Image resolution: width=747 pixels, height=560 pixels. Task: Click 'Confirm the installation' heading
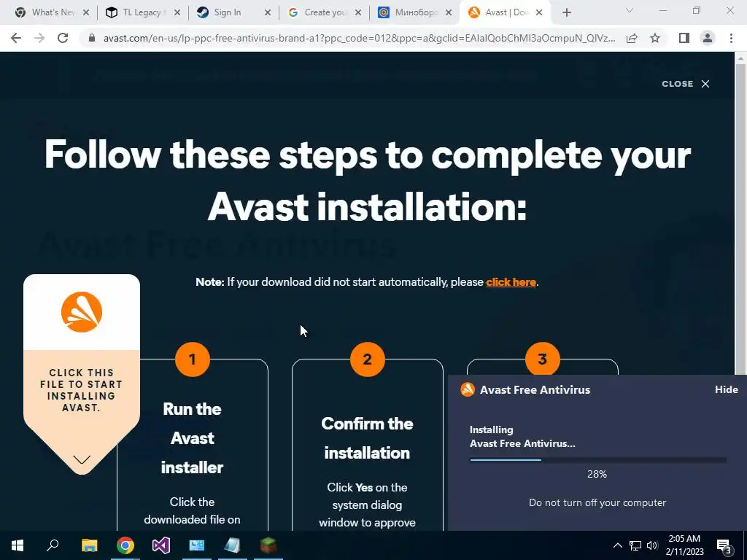pyautogui.click(x=367, y=438)
